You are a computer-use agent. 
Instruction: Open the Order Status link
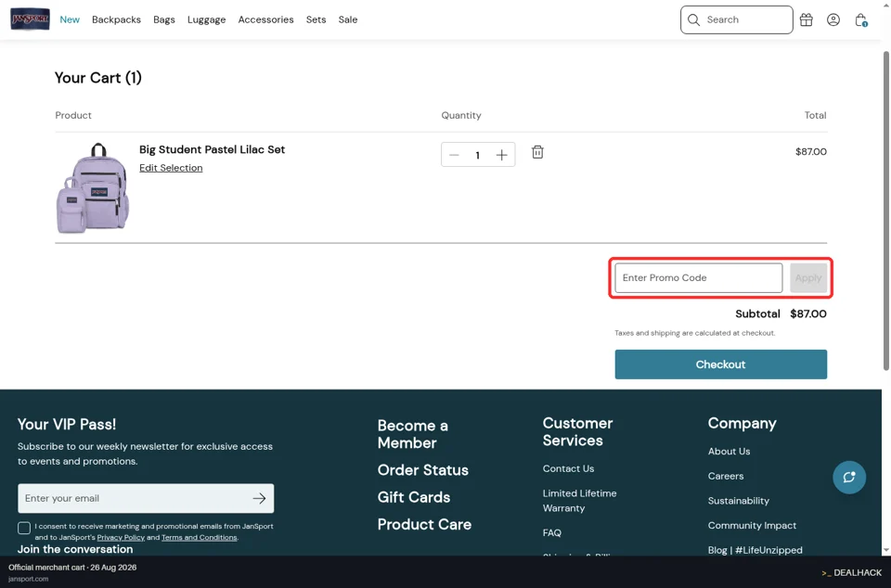pyautogui.click(x=423, y=470)
